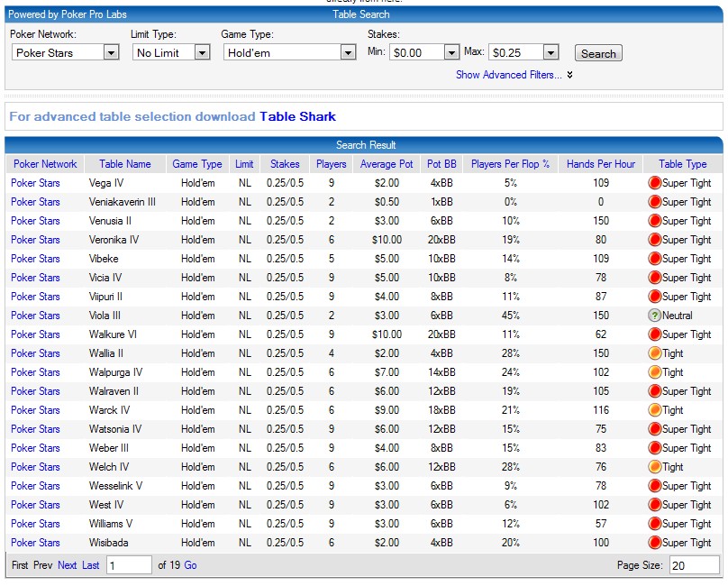Click the Tight icon beside Welch IV
728x586 pixels.
tap(656, 467)
